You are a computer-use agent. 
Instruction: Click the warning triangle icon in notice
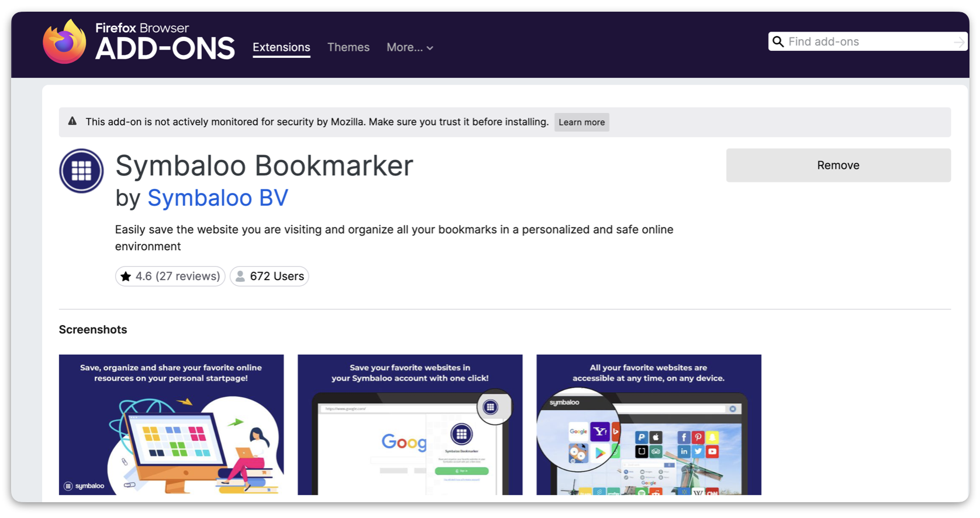coord(73,122)
